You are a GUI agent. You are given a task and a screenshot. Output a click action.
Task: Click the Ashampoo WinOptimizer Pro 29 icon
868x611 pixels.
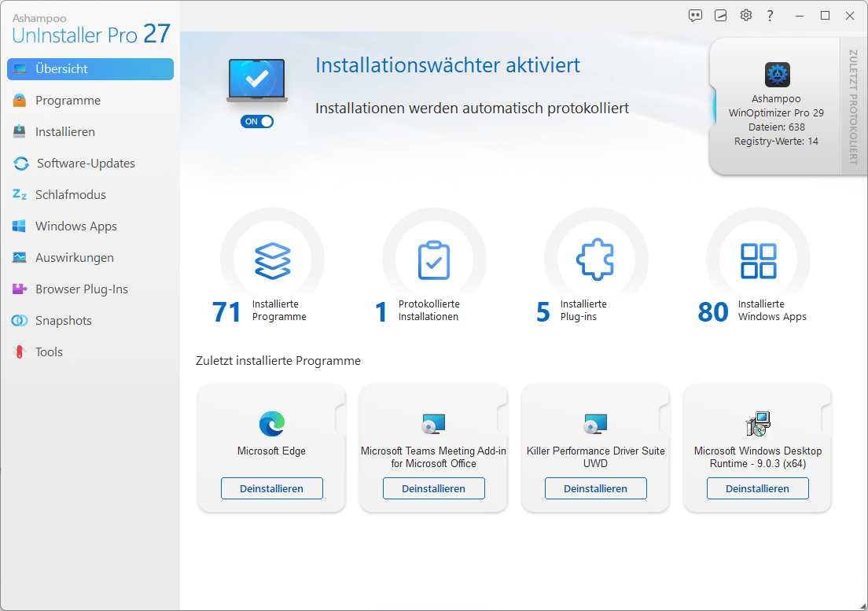click(778, 75)
